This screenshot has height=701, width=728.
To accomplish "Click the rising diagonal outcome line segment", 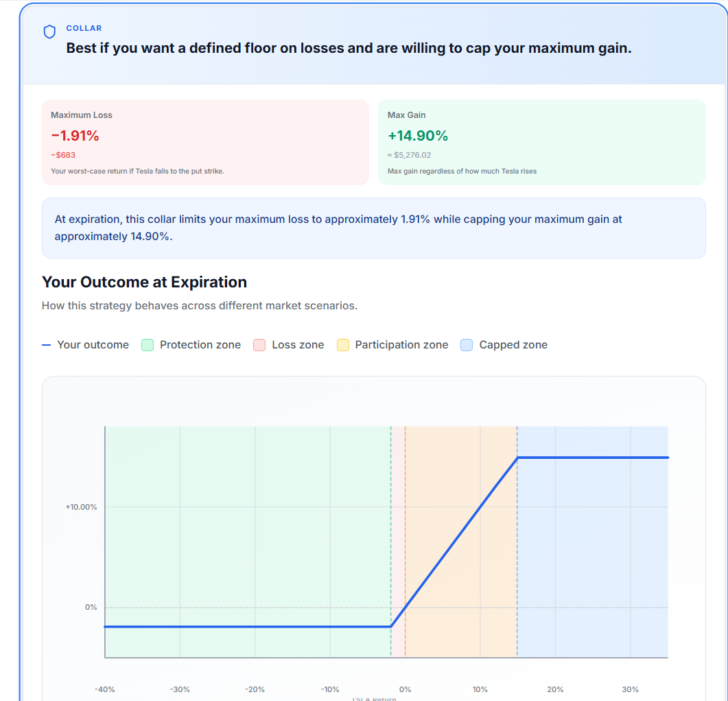I will [454, 543].
